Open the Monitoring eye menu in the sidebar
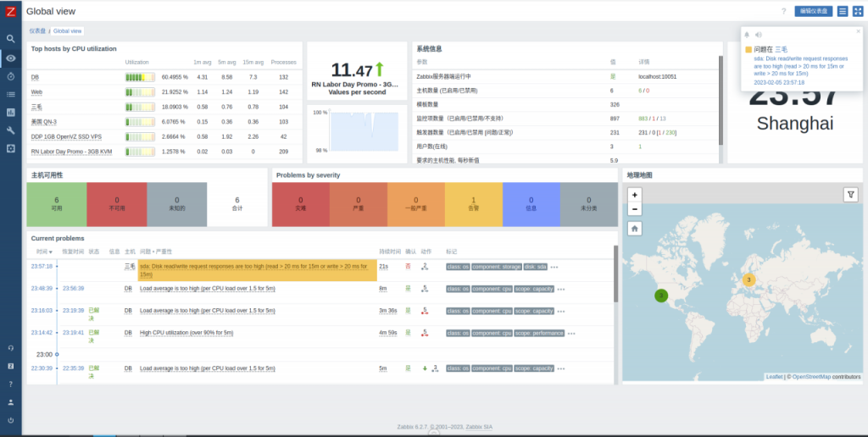868x437 pixels. (x=10, y=58)
